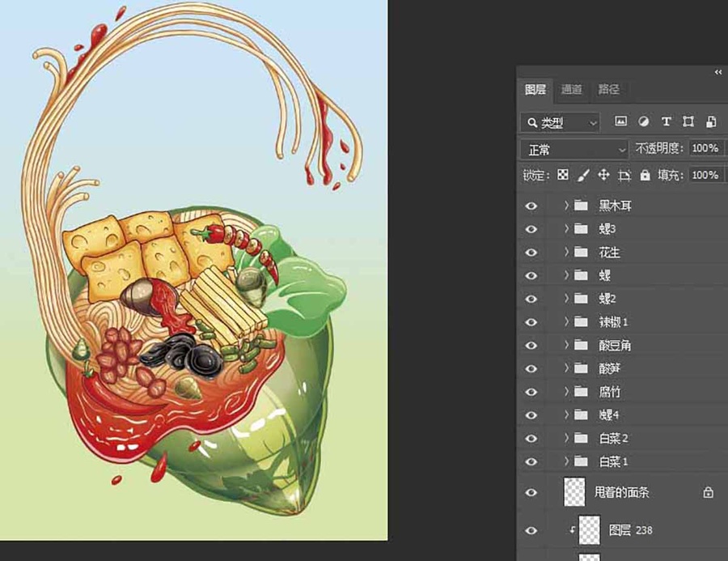Hide the 花生 group

click(x=531, y=252)
